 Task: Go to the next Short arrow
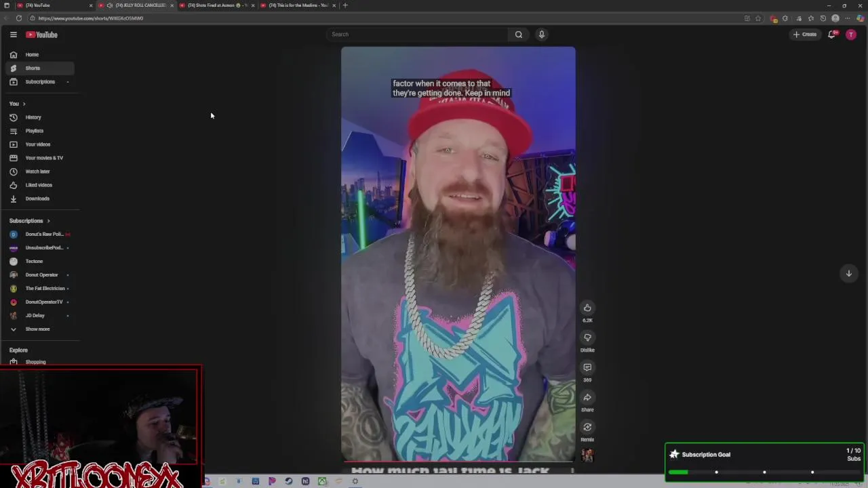[848, 273]
